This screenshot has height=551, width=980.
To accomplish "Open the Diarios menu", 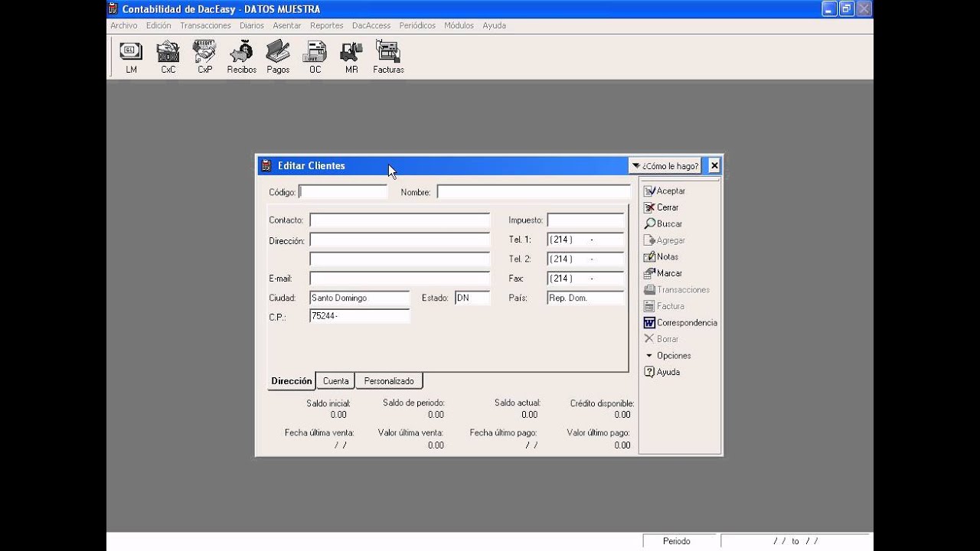I will tap(252, 25).
